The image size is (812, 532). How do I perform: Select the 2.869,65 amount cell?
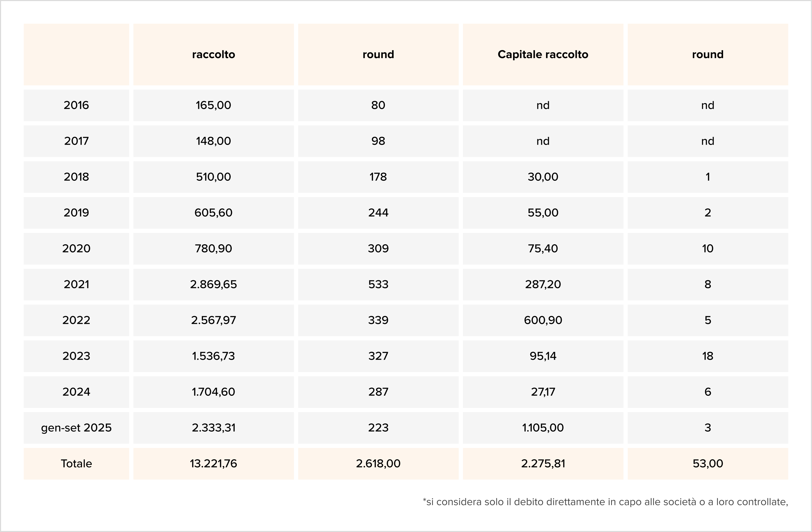pos(213,284)
